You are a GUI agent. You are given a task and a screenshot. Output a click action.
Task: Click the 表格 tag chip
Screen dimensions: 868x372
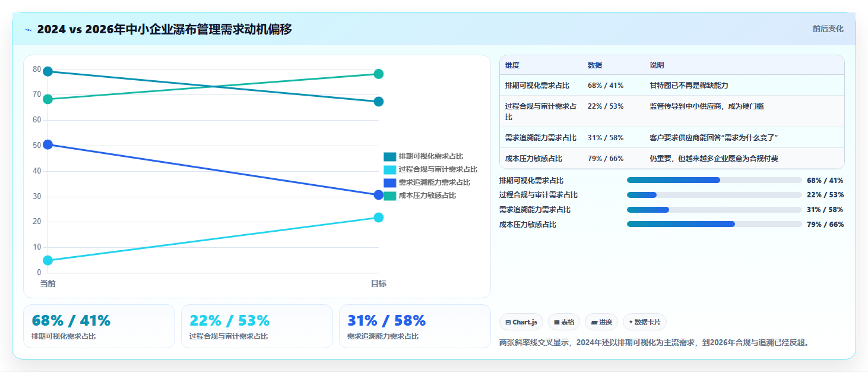coord(564,322)
